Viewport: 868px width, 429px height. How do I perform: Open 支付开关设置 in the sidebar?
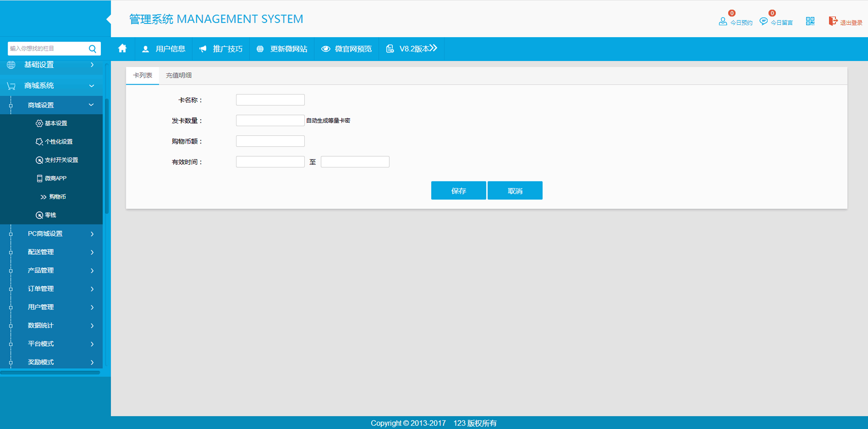coord(61,160)
